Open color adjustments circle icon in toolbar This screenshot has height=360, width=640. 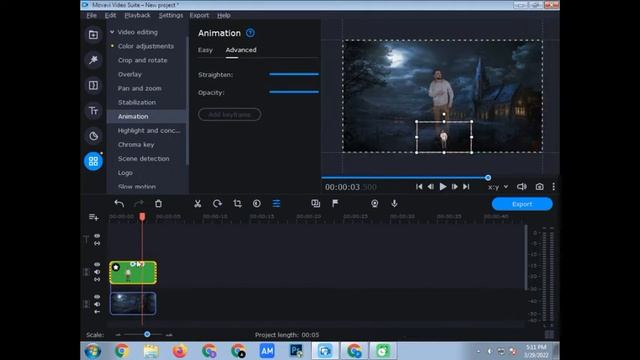tap(257, 203)
